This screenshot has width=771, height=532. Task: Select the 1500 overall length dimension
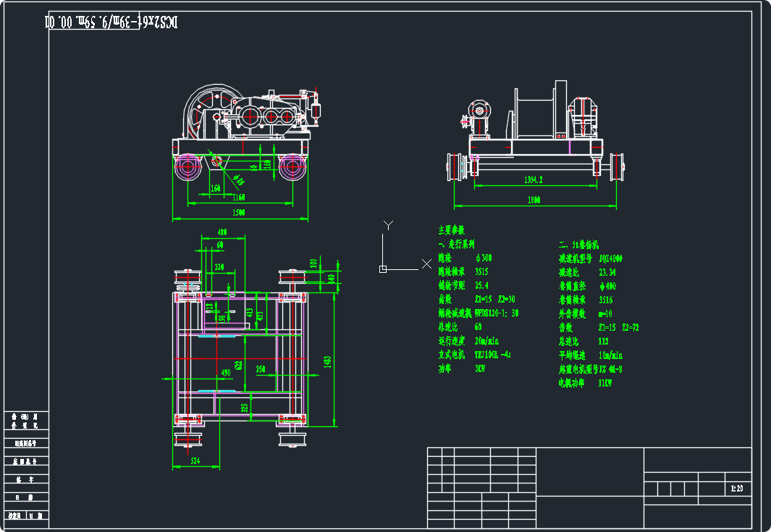[x=238, y=213]
